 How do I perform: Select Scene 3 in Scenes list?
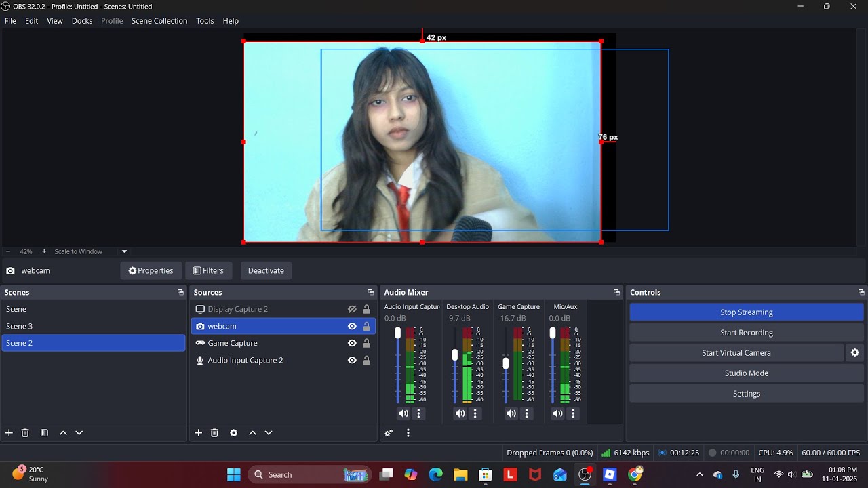93,326
